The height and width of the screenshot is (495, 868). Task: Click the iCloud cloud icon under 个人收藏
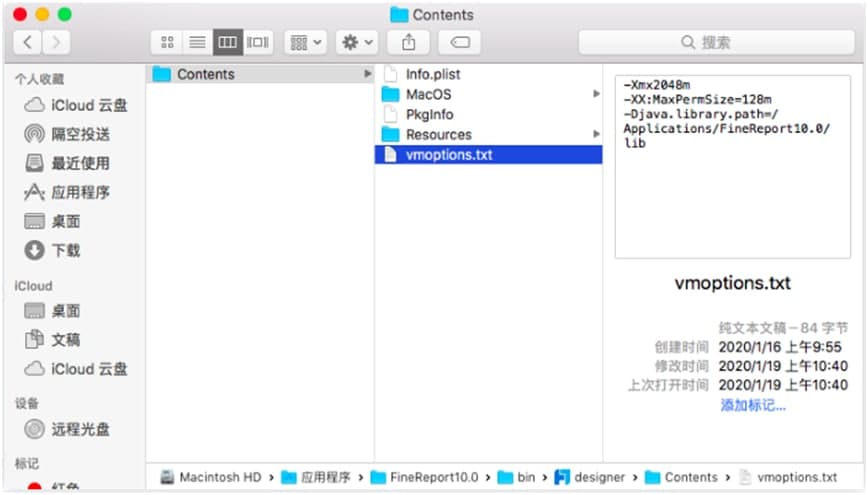pos(34,105)
